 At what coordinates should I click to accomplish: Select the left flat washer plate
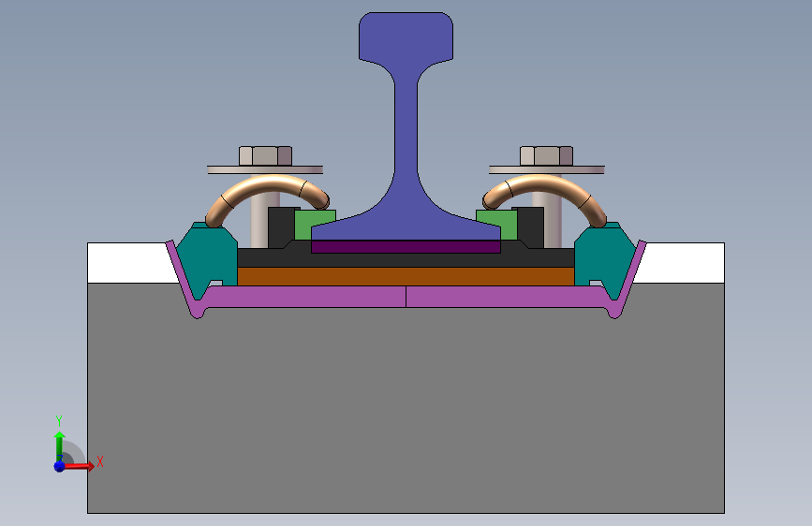(265, 169)
